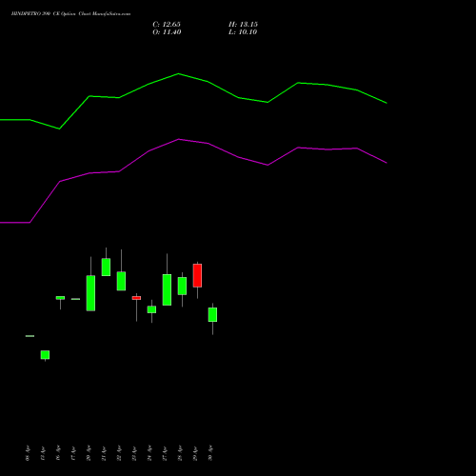Click the small red candle for 23 Apr
476x476 pixels.
click(x=136, y=298)
